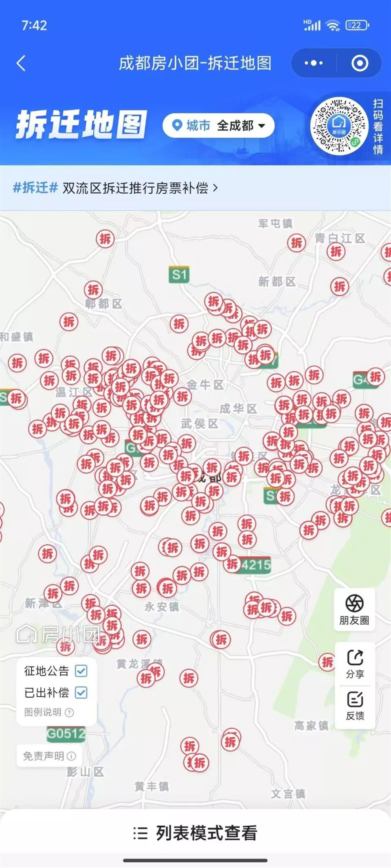Open the 朋友圈 share icon
391x868 pixels.
coord(354,610)
